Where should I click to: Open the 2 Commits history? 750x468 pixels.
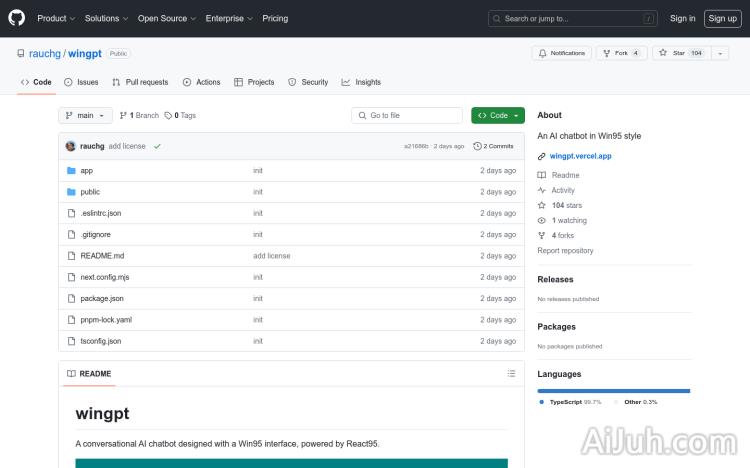[x=494, y=146]
